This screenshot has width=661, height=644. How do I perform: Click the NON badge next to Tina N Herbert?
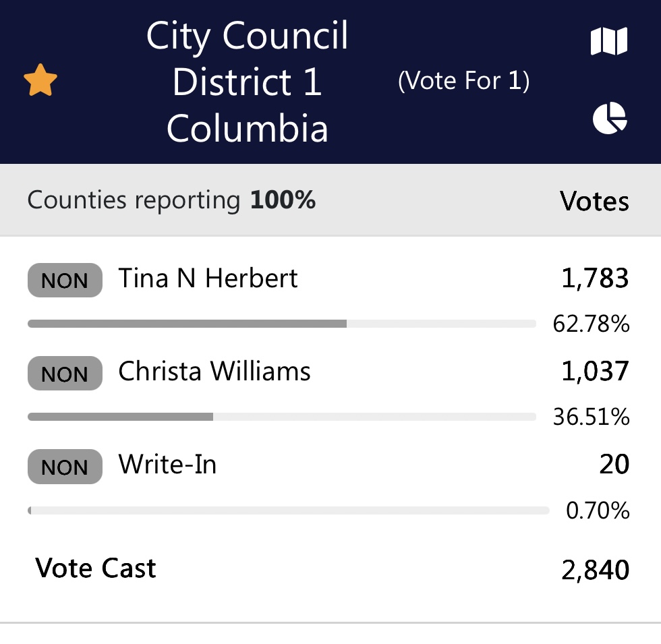coord(64,280)
